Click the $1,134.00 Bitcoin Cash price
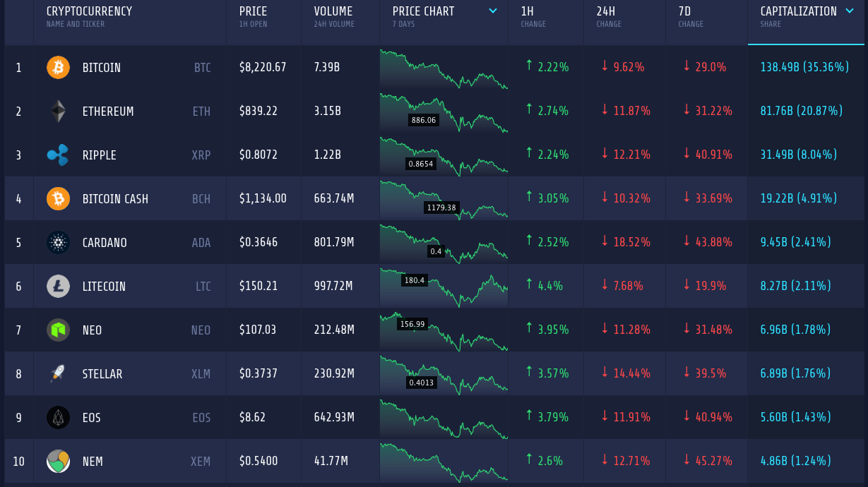868x487 pixels. (x=263, y=199)
